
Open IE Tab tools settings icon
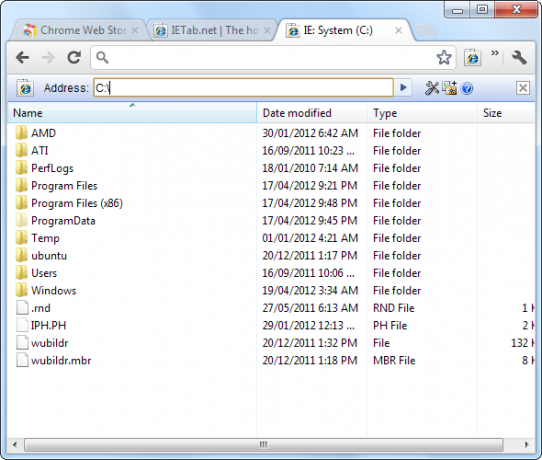(431, 88)
